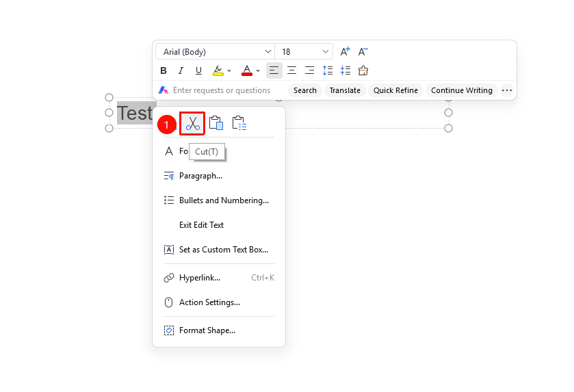This screenshot has height=392, width=574.
Task: Increase font size with A+ icon
Action: [x=345, y=51]
